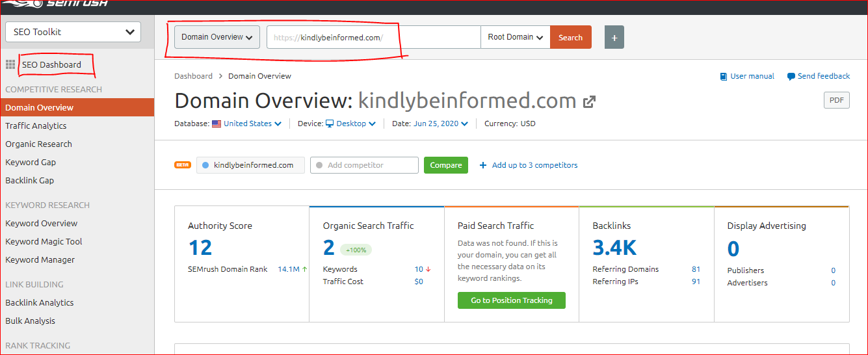
Task: Click the Paid Search Traffic heading
Action: coord(495,226)
